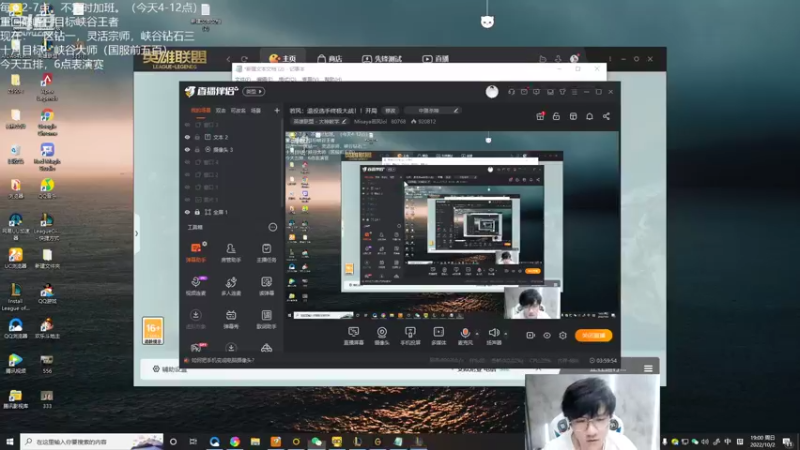This screenshot has width=800, height=450.
Task: Edit the 中国存钱 label pencil
Action: coord(456,110)
